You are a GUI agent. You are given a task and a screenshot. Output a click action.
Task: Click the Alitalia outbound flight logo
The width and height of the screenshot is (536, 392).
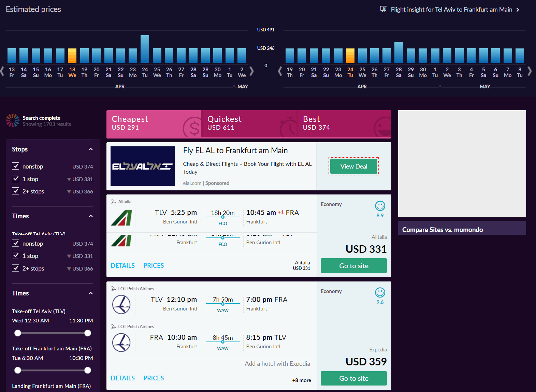click(121, 218)
